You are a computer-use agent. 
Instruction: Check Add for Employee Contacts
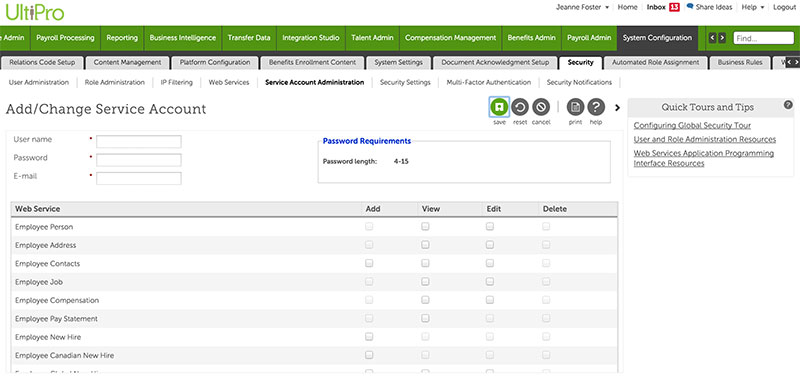pyautogui.click(x=369, y=264)
